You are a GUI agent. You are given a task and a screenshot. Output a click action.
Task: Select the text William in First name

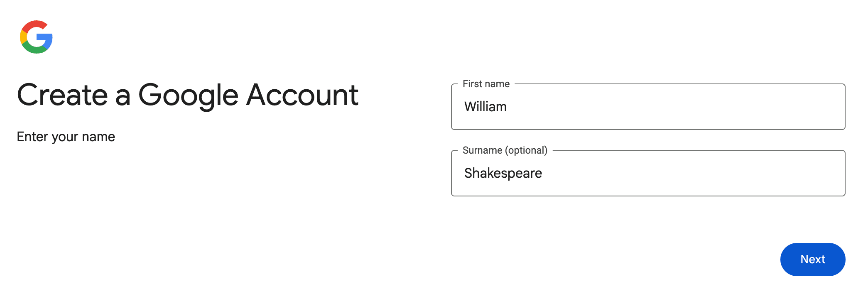coord(485,107)
